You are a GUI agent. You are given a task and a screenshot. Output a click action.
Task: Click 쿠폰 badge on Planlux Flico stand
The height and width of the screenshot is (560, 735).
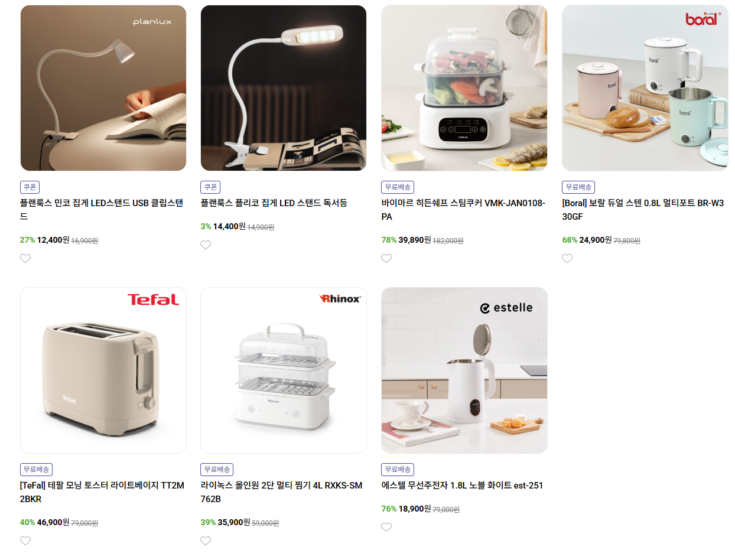[210, 187]
